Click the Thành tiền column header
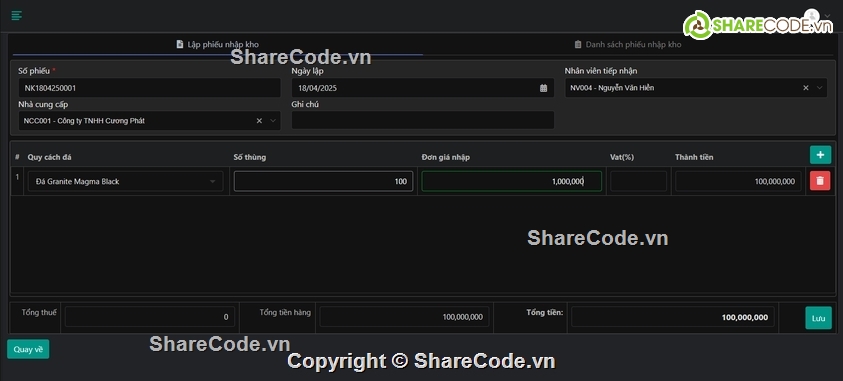The image size is (843, 381). click(694, 157)
